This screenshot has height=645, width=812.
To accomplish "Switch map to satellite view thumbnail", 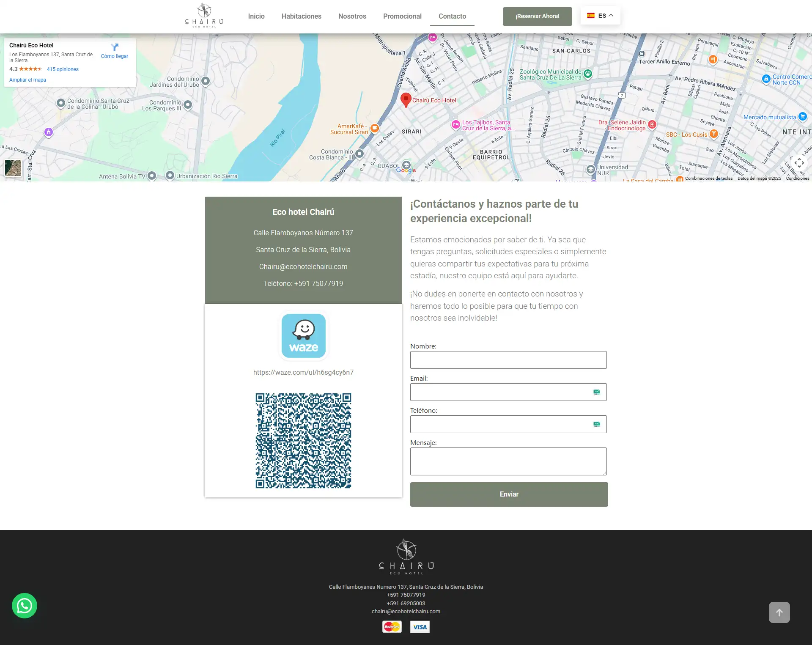I will (x=13, y=168).
